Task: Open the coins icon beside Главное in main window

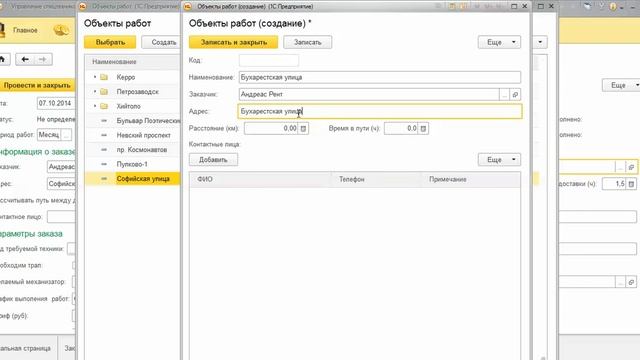Action: click(61, 30)
